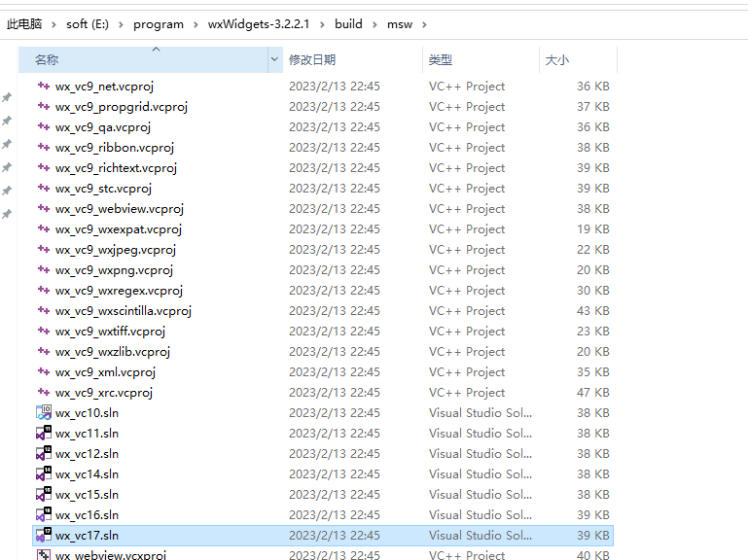Select the wx_vc9_richtext.vcproj file name

[x=116, y=168]
